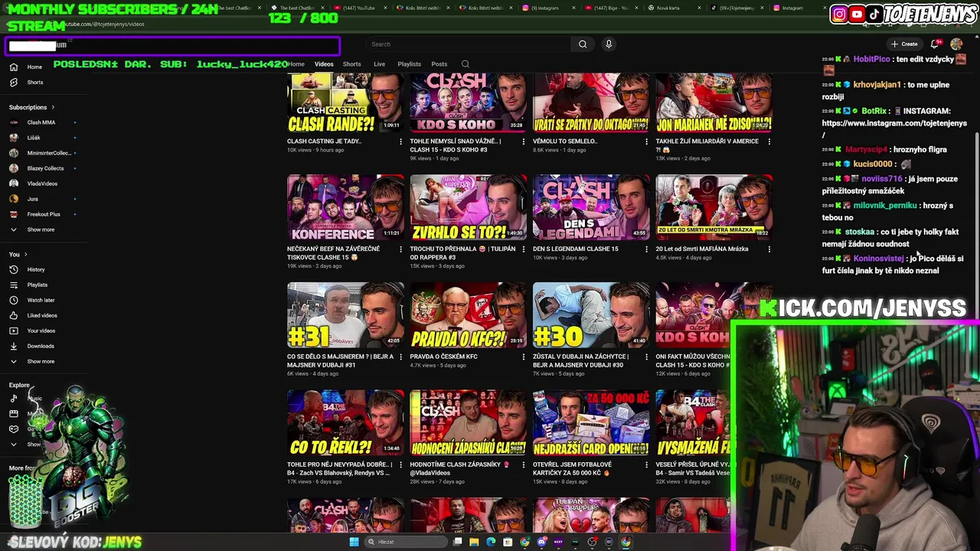Switch to Nová karta browser tab
980x551 pixels.
pyautogui.click(x=668, y=8)
